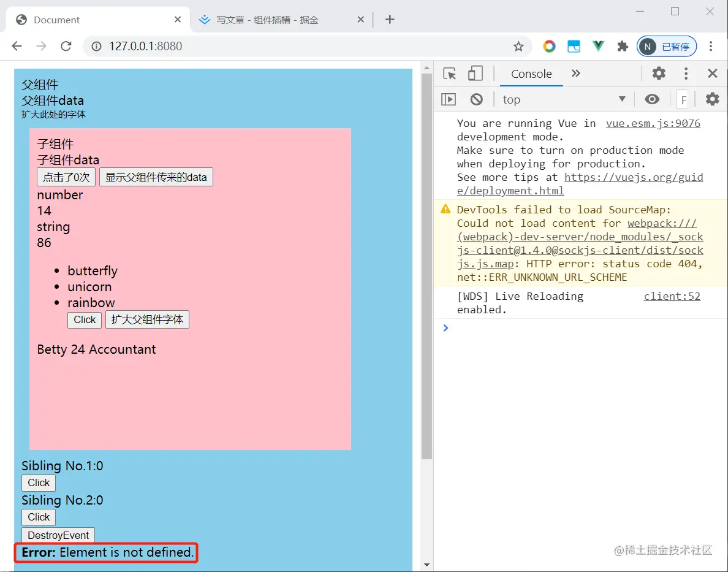Image resolution: width=728 pixels, height=572 pixels.
Task: Open the colorful circle browser extension
Action: coord(549,46)
